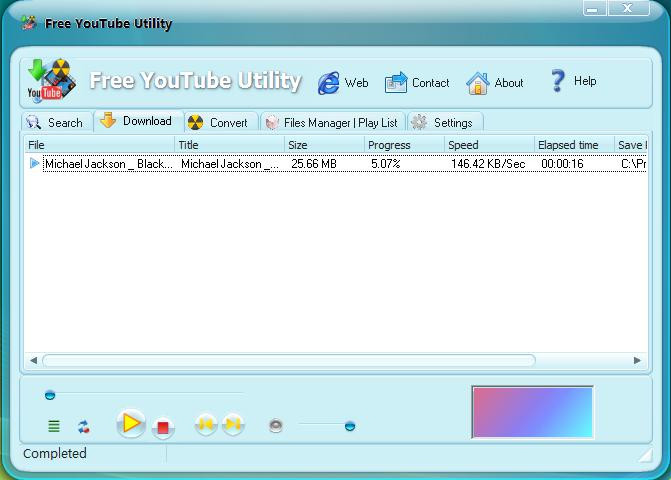
Task: Click the blue play arrow icon in download row
Action: 35,163
